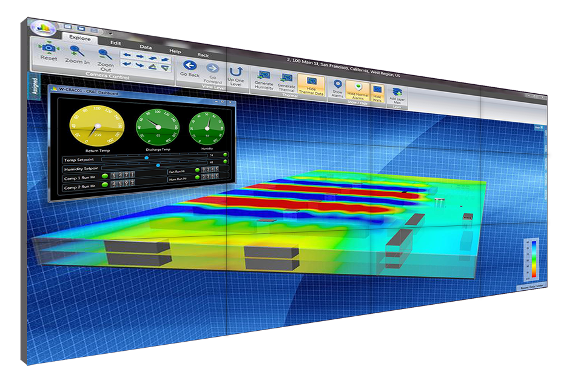Screen dimensions: 569x392
Task: Click the Reset camera icon
Action: click(49, 48)
